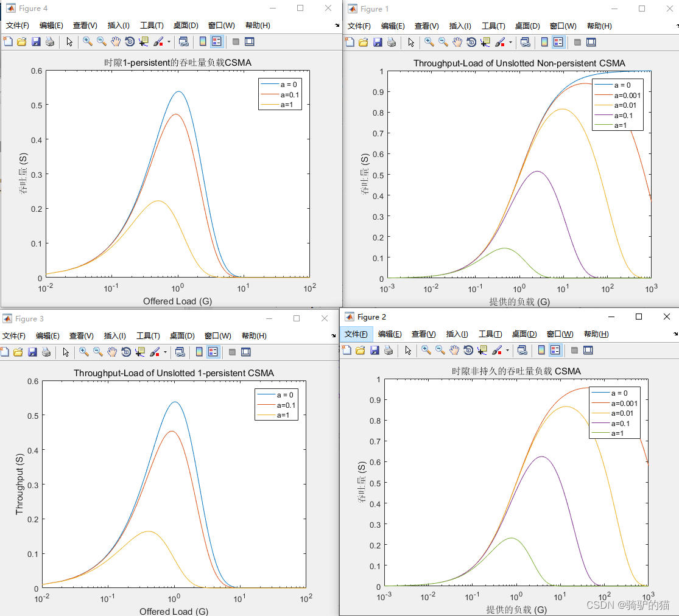The height and width of the screenshot is (616, 679).
Task: Toggle Edit Plot arrow mode in Figure 2
Action: (x=409, y=350)
